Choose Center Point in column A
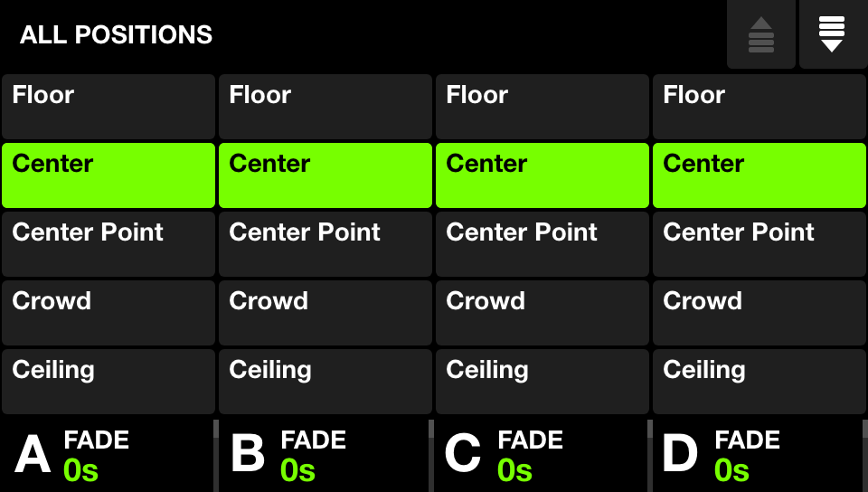868x492 pixels. (x=108, y=244)
